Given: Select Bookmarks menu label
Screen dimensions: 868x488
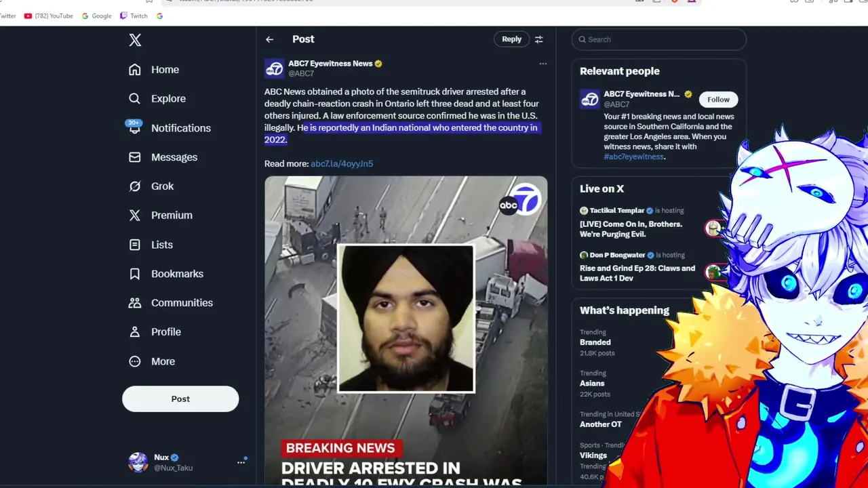Looking at the screenshot, I should (x=177, y=273).
